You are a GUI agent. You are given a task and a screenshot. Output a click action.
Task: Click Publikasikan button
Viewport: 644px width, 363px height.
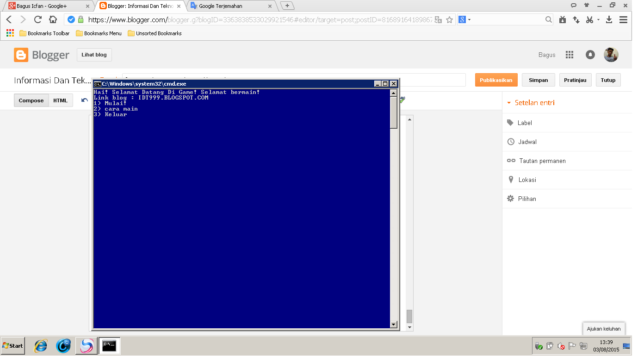pyautogui.click(x=496, y=80)
